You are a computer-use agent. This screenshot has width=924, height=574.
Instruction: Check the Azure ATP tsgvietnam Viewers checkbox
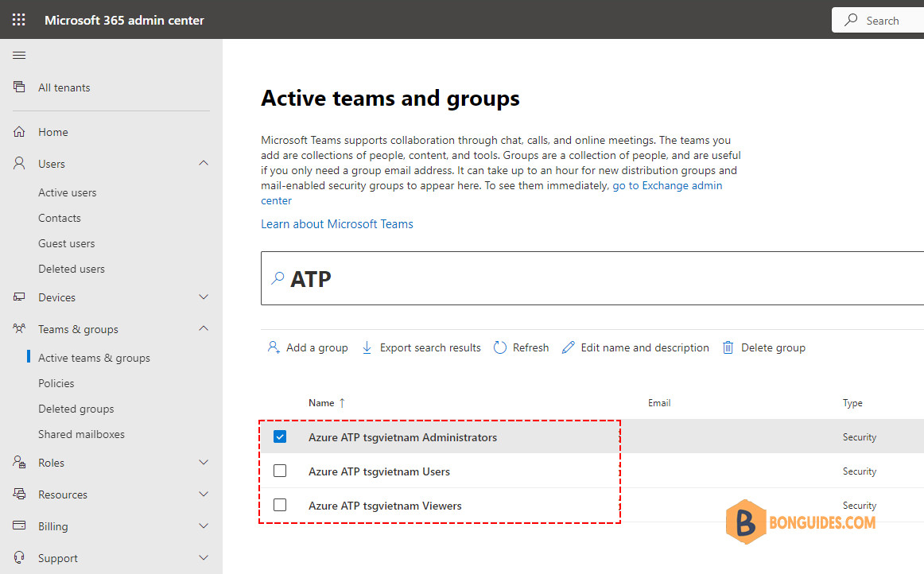(280, 505)
